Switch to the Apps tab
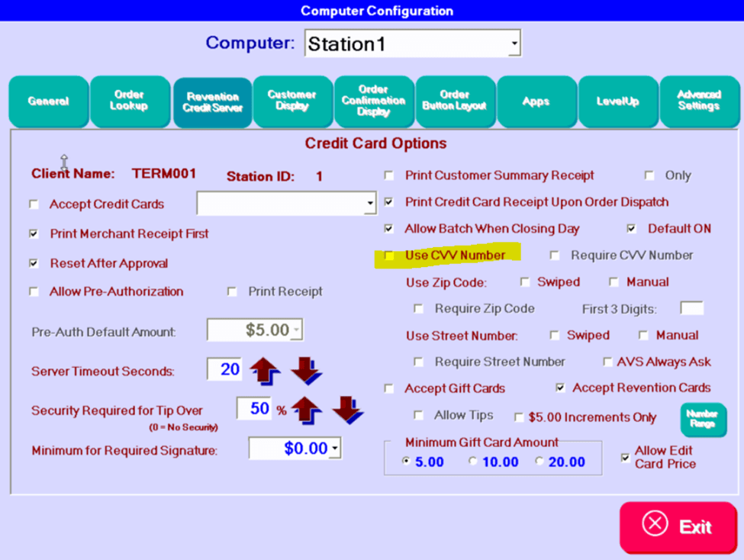Screen dimensions: 744x560 (x=536, y=101)
